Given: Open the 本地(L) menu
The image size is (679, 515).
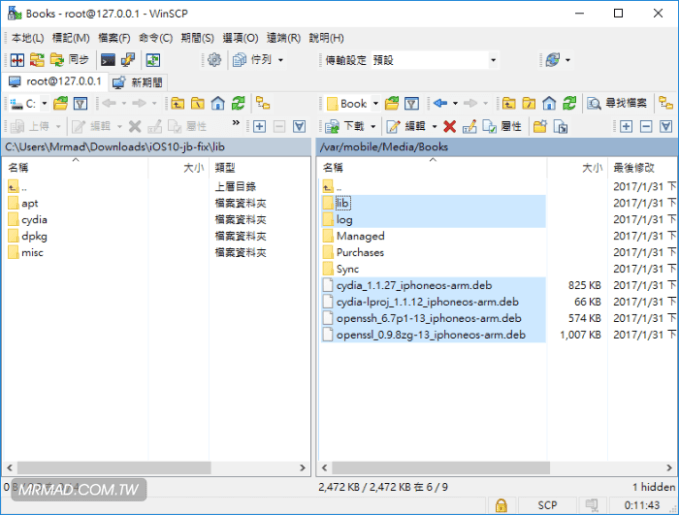Looking at the screenshot, I should [27, 38].
